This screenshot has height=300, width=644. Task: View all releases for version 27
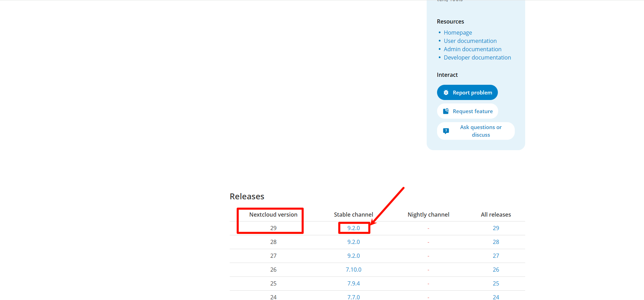click(x=496, y=256)
